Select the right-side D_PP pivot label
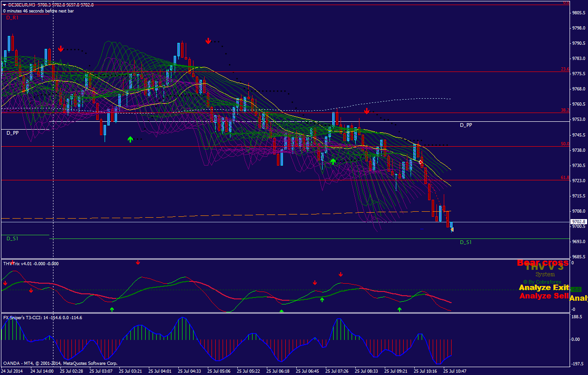Screen dimensions: 588x375 [x=466, y=125]
